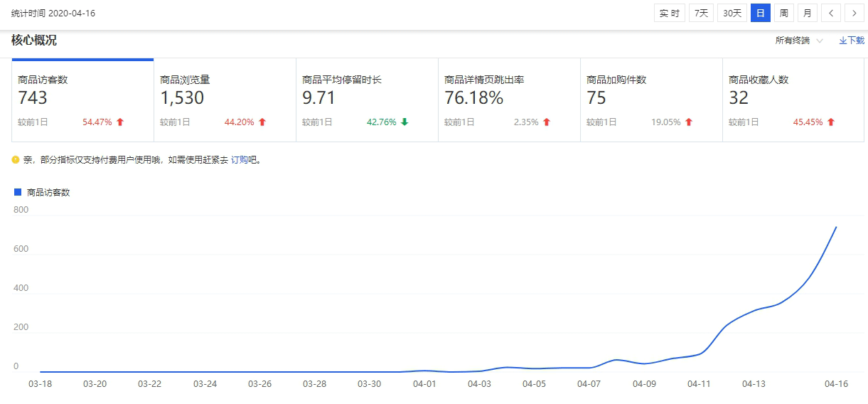Toggle the blue 商品访客数 chart legend
This screenshot has height=404, width=868.
pyautogui.click(x=42, y=192)
